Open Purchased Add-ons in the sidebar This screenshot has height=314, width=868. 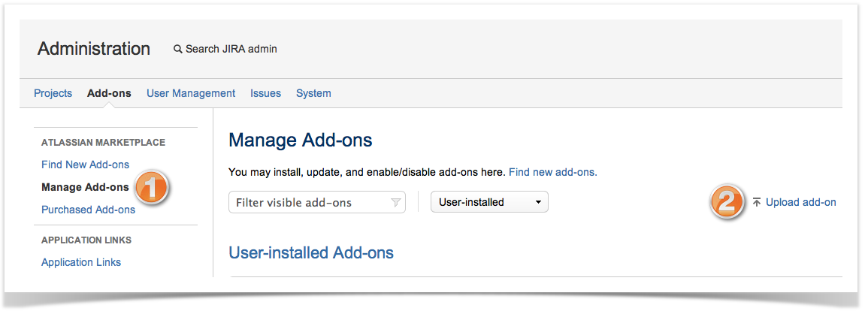[88, 210]
